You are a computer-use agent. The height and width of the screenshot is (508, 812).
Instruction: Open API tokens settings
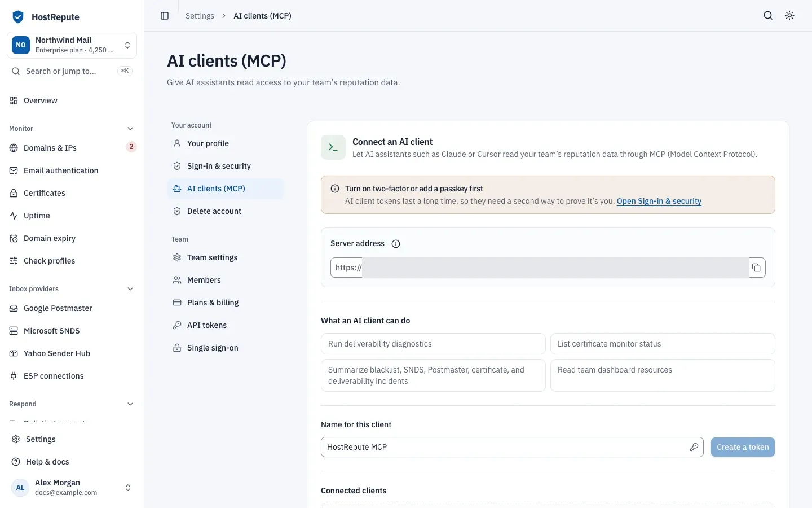click(x=226, y=325)
